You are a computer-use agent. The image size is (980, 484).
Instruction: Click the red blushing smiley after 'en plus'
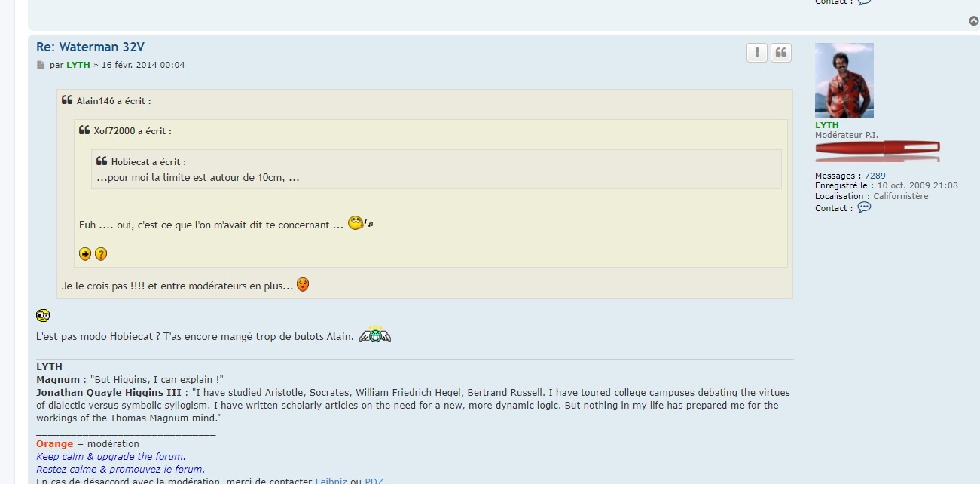303,285
